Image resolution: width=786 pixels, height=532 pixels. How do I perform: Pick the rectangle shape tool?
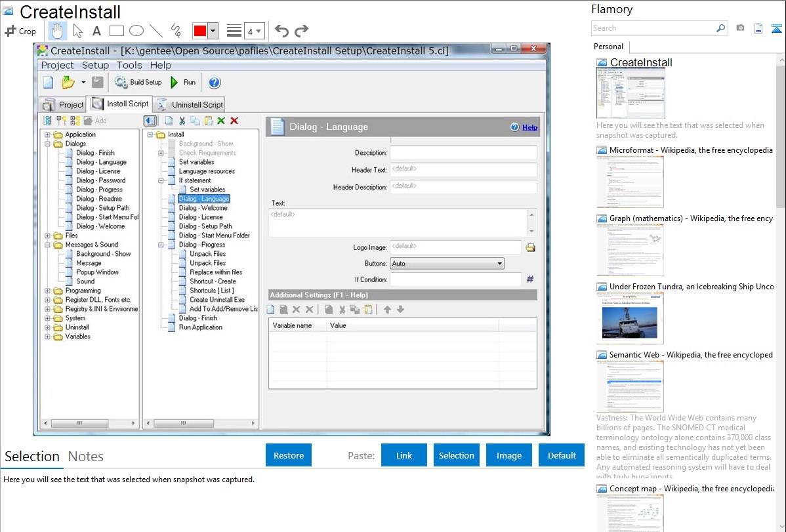tap(116, 31)
